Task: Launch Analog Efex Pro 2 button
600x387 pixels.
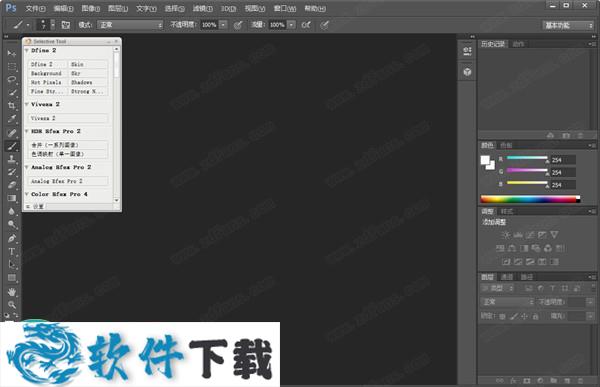Action: coord(68,181)
